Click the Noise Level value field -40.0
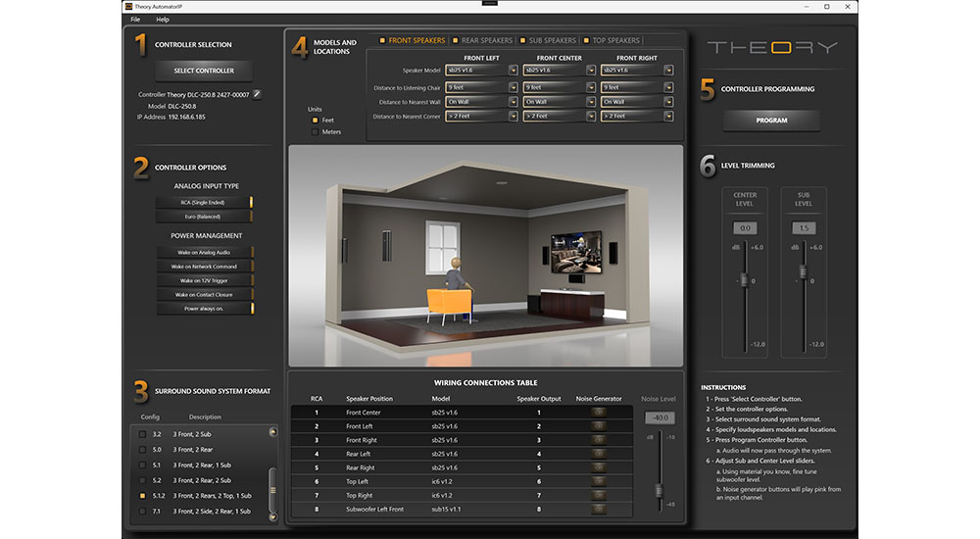The width and height of the screenshot is (980, 539). coord(660,417)
